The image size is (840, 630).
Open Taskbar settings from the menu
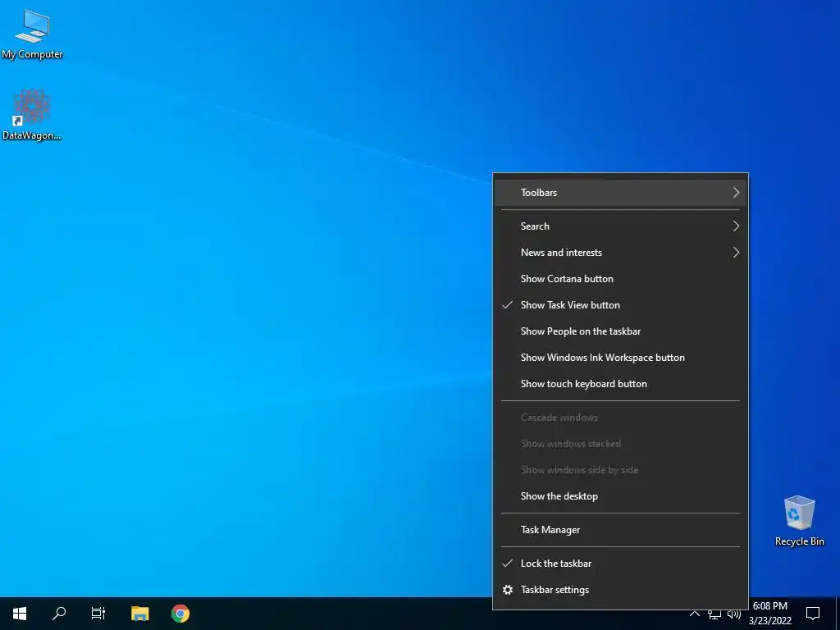click(620, 590)
